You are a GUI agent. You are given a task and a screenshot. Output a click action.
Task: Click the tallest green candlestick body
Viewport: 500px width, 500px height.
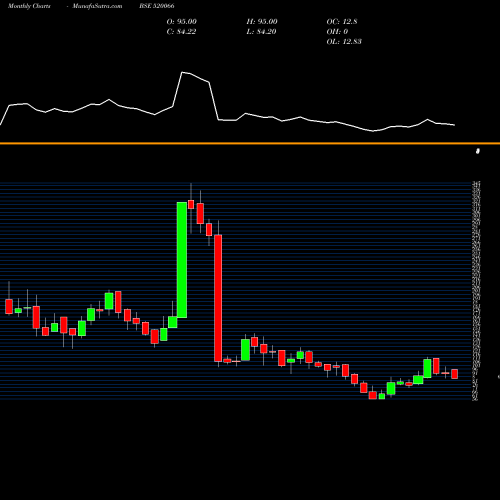[182, 260]
